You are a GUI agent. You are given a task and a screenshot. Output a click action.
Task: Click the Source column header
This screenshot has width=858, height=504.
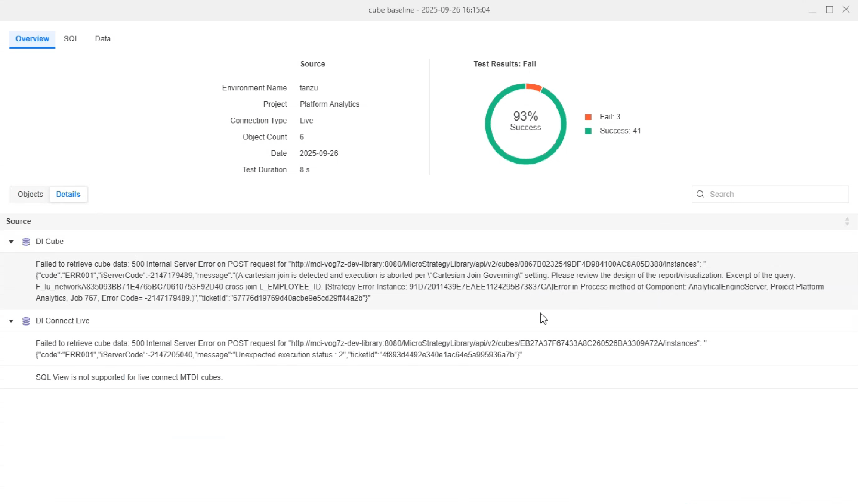(x=19, y=221)
